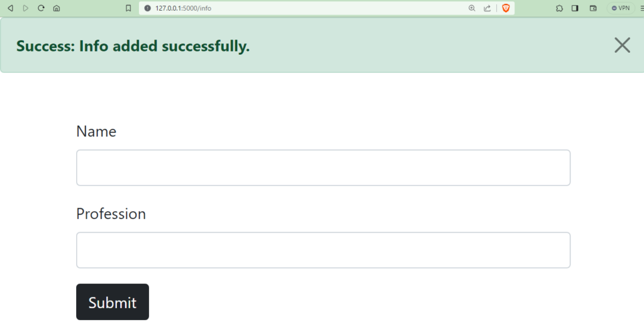Image resolution: width=644 pixels, height=334 pixels.
Task: Click the browser forward arrow
Action: [x=25, y=8]
